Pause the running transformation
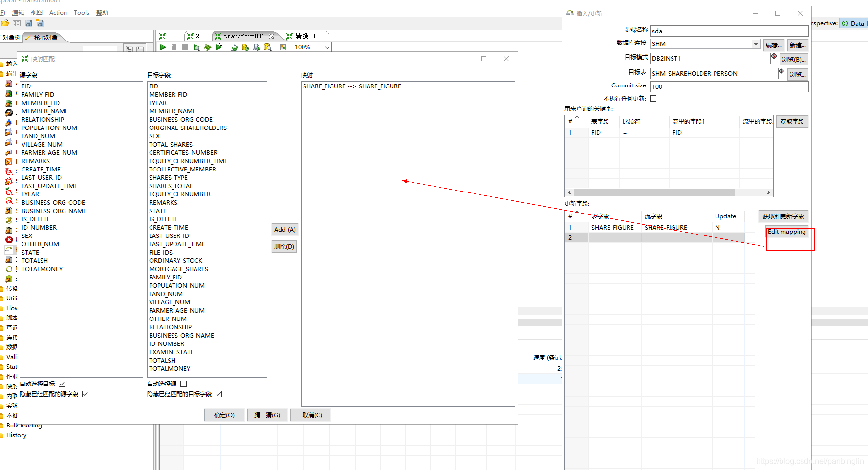868x470 pixels. coord(174,47)
